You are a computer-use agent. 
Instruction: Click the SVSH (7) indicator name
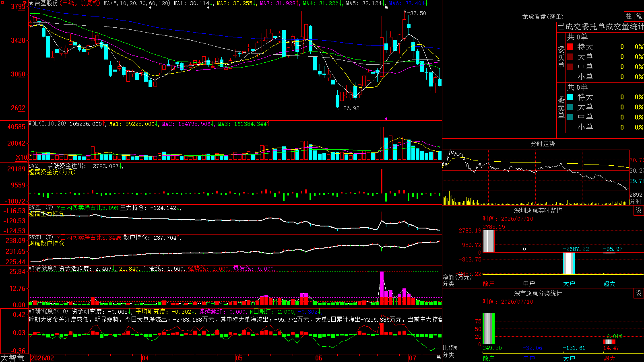(41, 238)
